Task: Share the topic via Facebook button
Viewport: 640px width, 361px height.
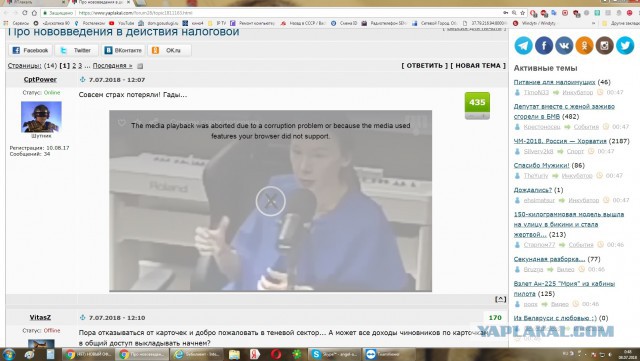Action: 30,50
